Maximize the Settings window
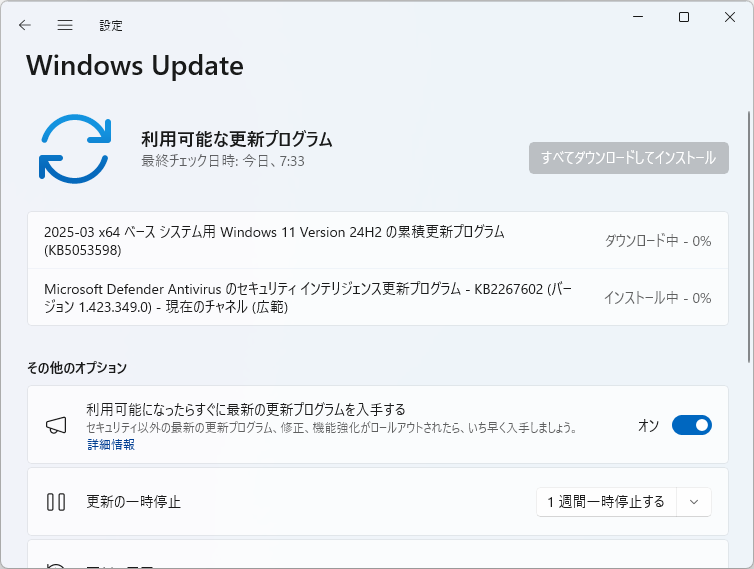Viewport: 754px width, 569px height. pos(684,17)
